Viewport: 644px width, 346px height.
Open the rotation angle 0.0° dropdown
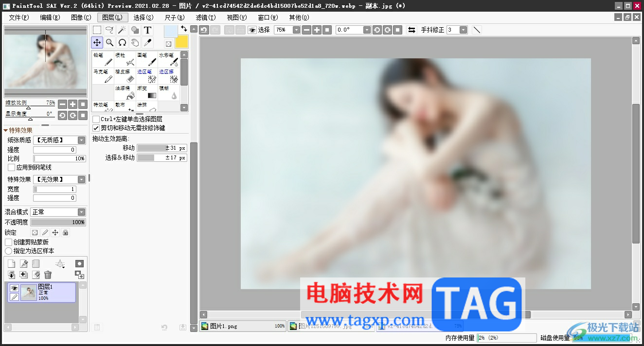pyautogui.click(x=367, y=30)
